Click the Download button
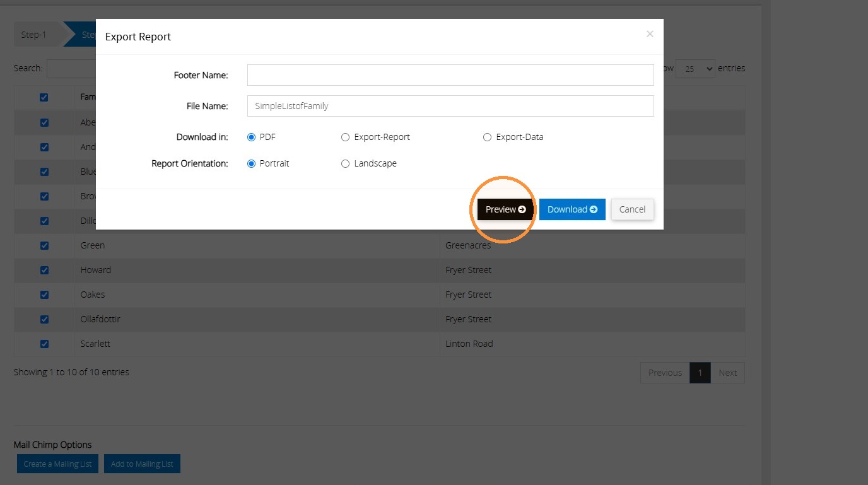 pos(572,209)
